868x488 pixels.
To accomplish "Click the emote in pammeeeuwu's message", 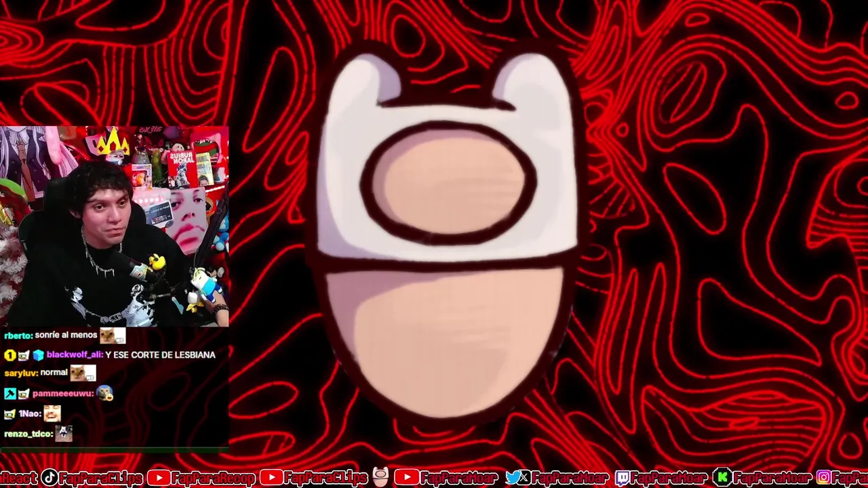I will (104, 393).
